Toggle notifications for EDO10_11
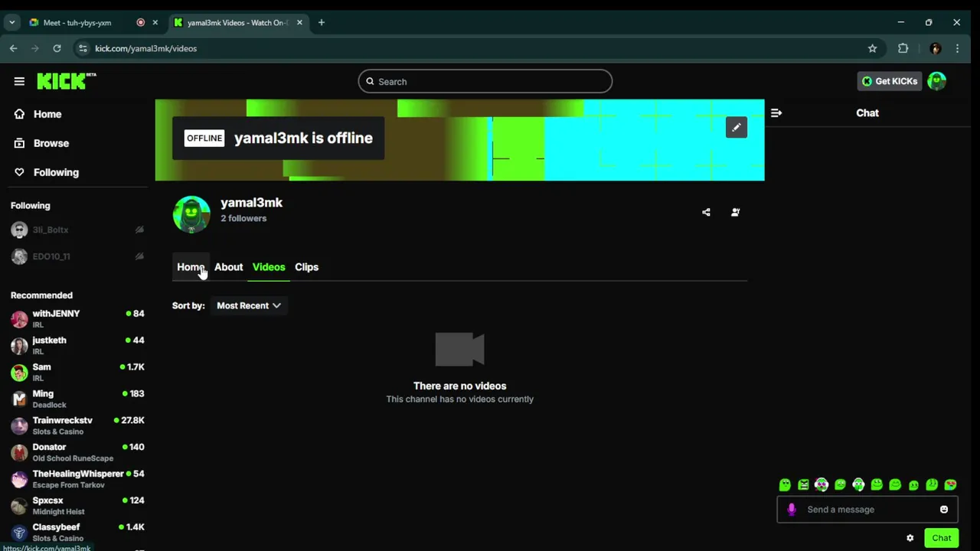The image size is (980, 551). tap(139, 256)
